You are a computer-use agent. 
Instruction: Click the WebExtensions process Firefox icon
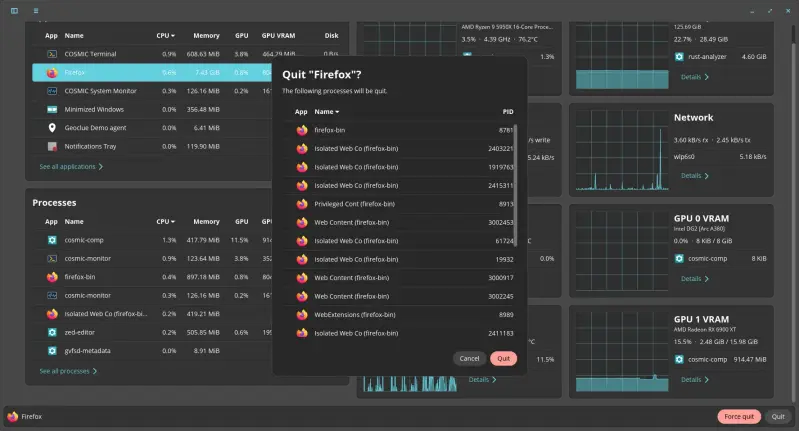[302, 314]
